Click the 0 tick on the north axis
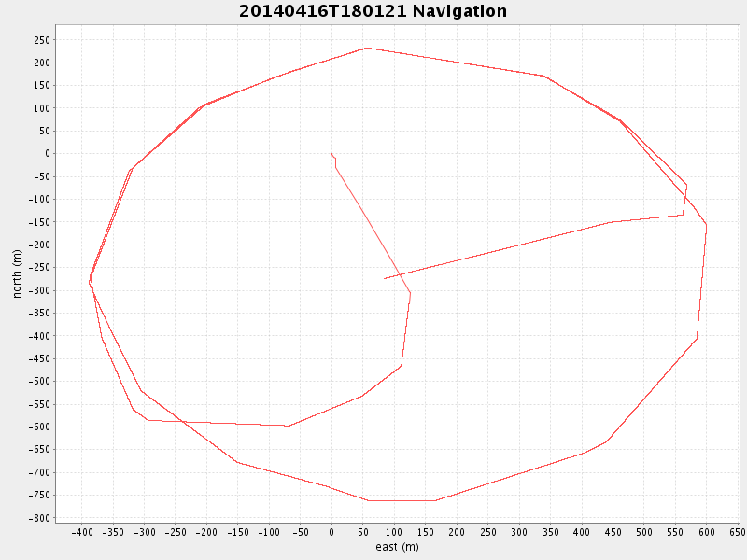747x560 pixels. [x=49, y=154]
